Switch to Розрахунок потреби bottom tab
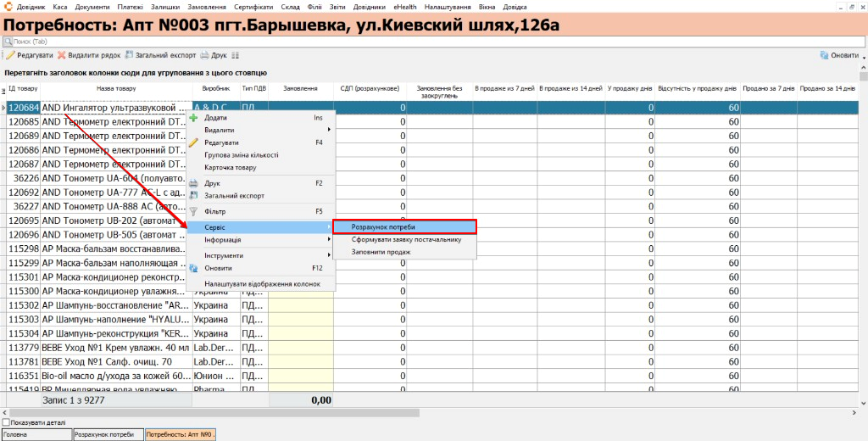 [108, 435]
